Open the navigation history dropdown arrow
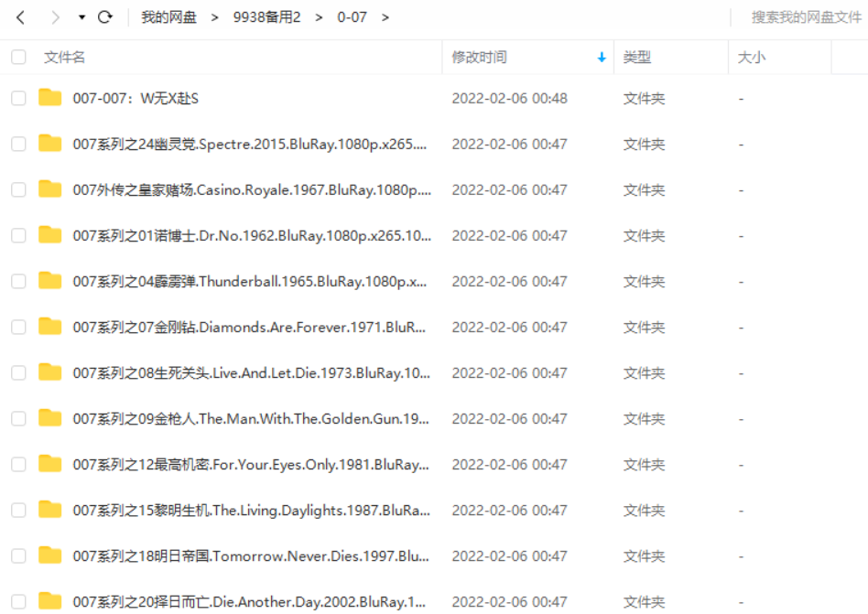 81,17
